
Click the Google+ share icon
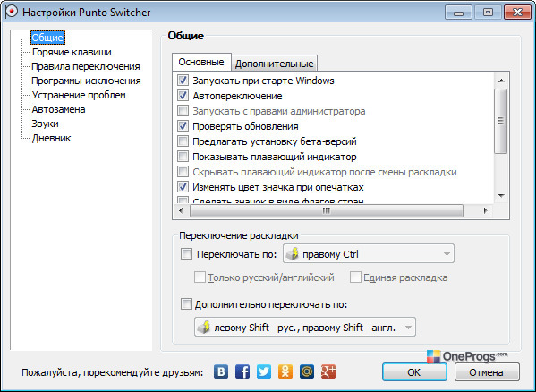[x=328, y=371]
